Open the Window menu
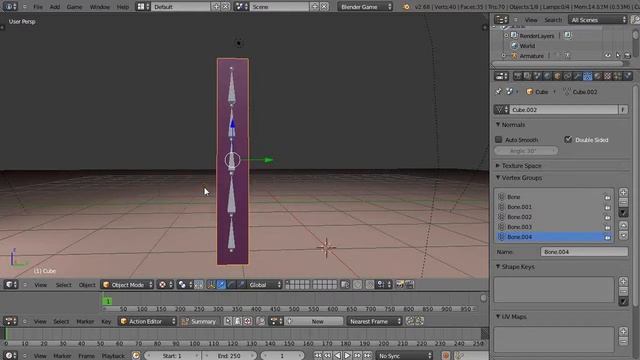Screen dimensions: 640x360 tap(100, 7)
